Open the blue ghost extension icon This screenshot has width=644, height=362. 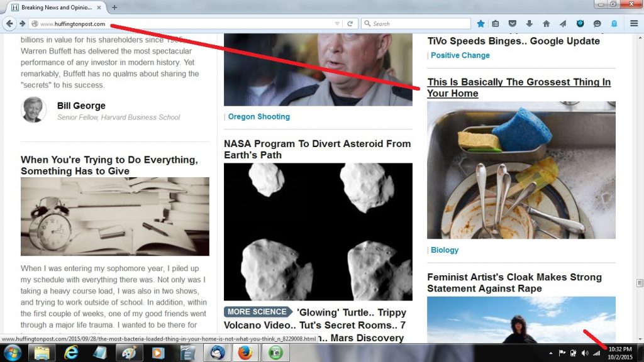pyautogui.click(x=614, y=24)
